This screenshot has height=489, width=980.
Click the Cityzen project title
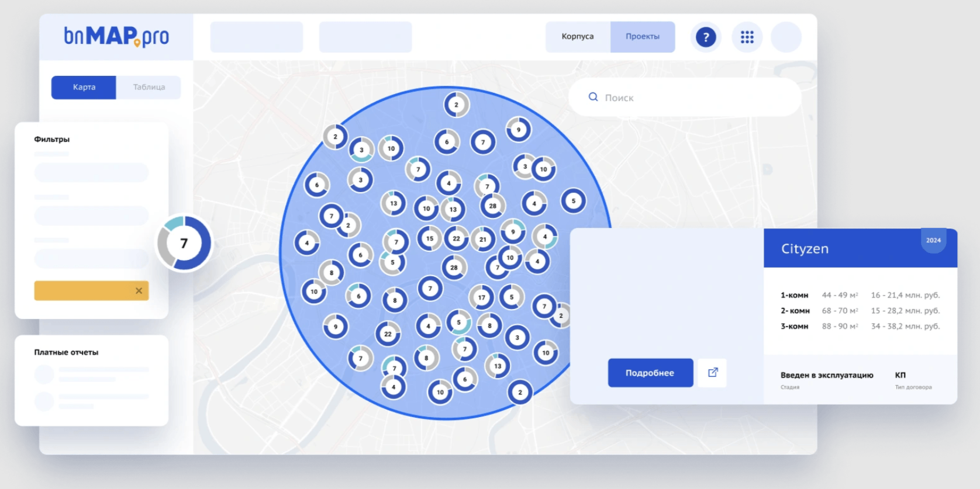click(x=805, y=249)
